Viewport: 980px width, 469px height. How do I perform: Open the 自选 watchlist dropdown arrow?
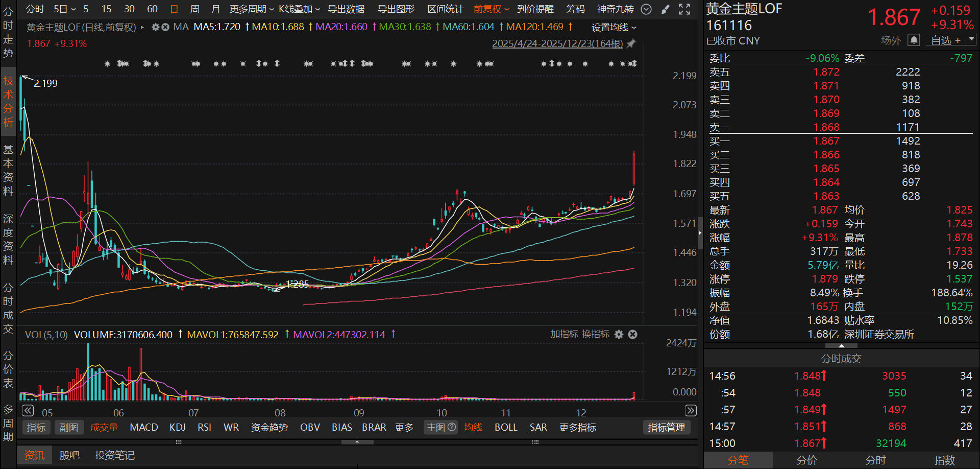pyautogui.click(x=971, y=39)
